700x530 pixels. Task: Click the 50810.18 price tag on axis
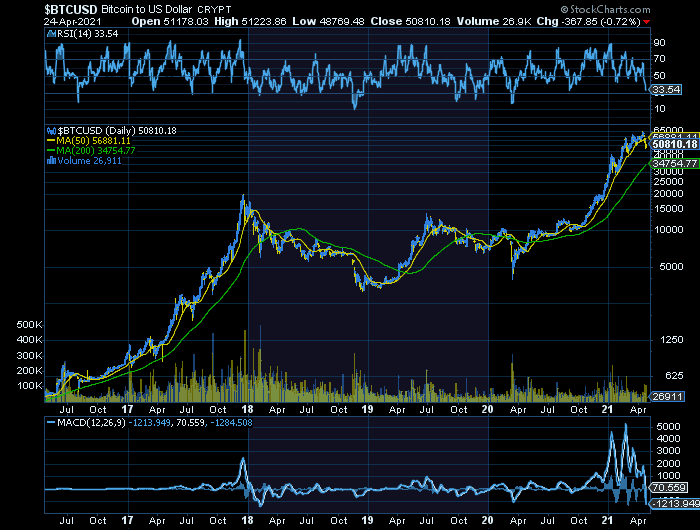(x=675, y=144)
